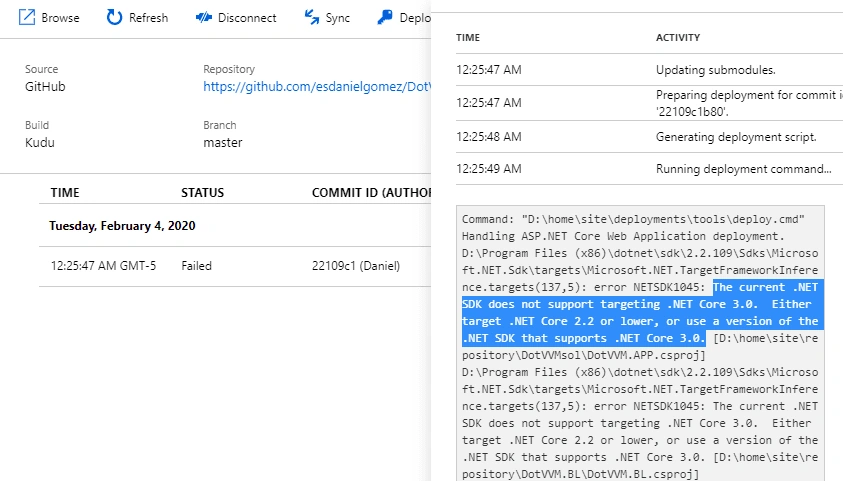The width and height of the screenshot is (843, 481).
Task: Click the Handling ASP.NET Core Web Application line
Action: (623, 236)
